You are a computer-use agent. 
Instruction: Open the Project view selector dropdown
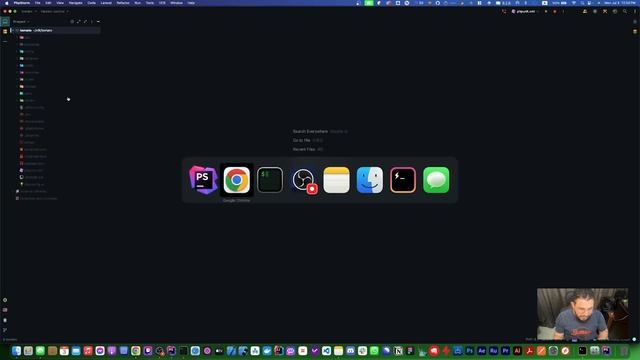point(21,22)
